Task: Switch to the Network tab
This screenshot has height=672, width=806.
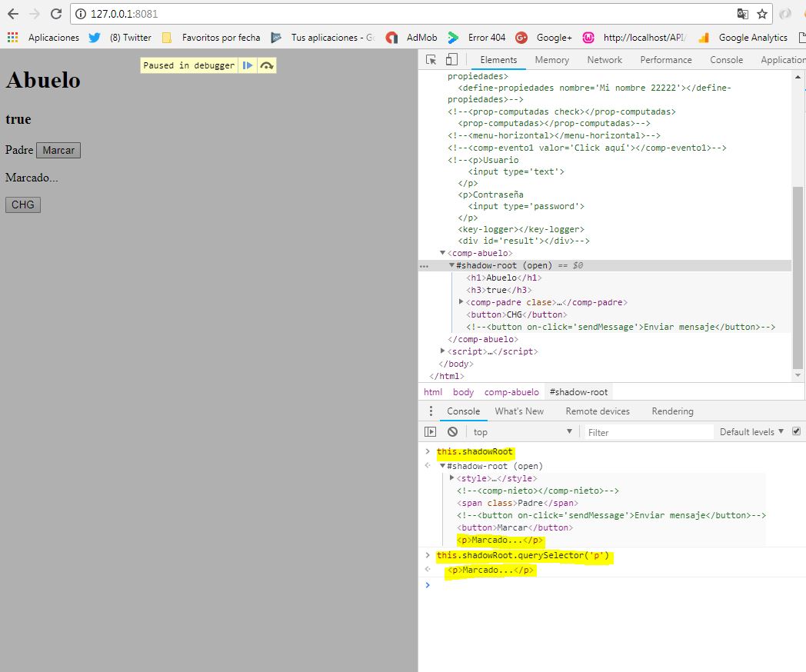Action: 604,60
